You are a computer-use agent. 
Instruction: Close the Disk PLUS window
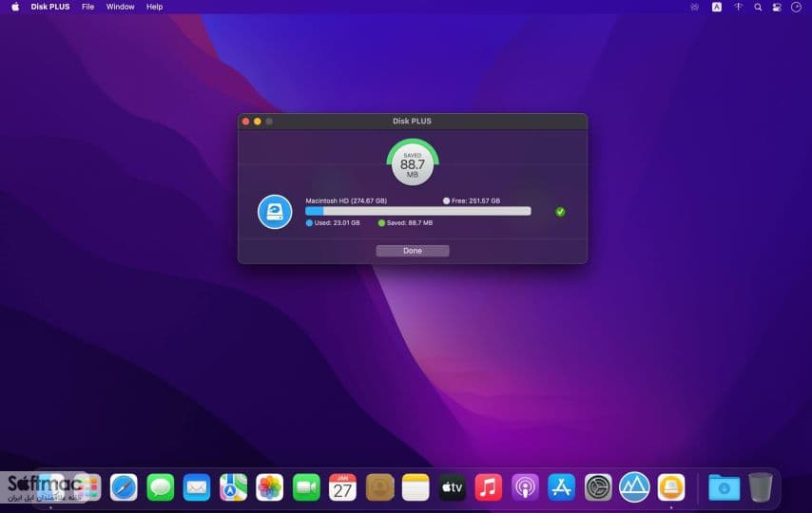click(245, 122)
